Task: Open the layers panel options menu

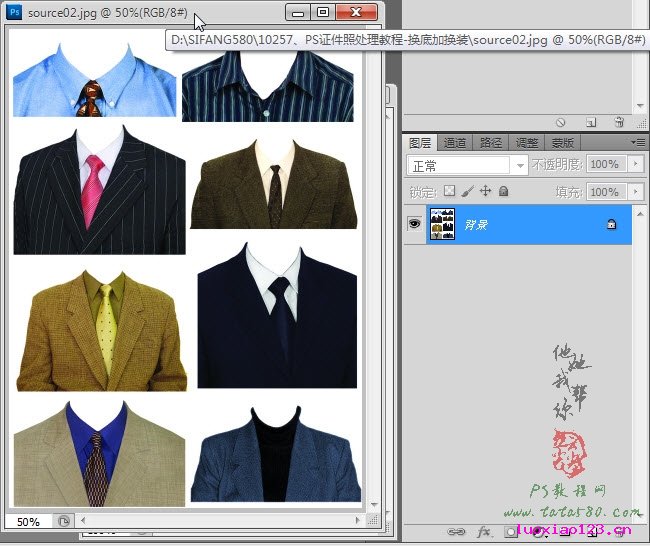Action: pos(639,143)
